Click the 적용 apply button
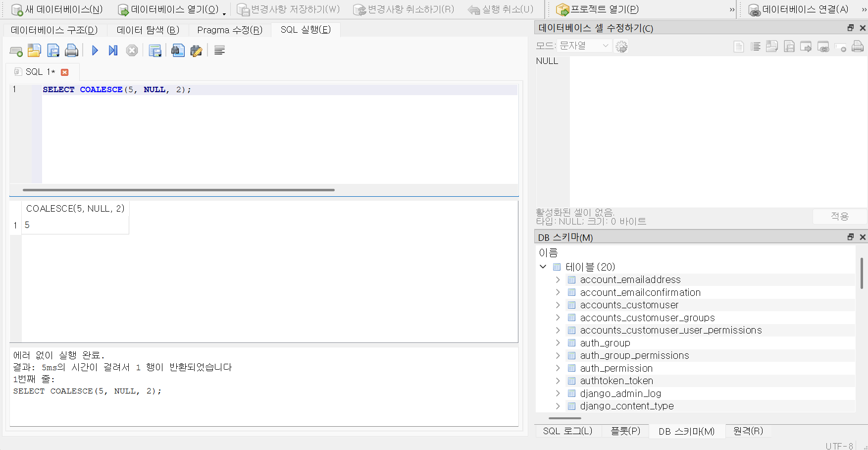The width and height of the screenshot is (868, 450). click(839, 217)
